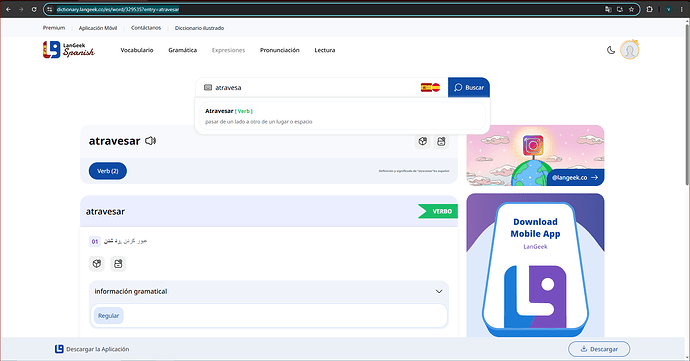Open the Vocabulario menu
Image resolution: width=690 pixels, height=361 pixels.
[137, 50]
